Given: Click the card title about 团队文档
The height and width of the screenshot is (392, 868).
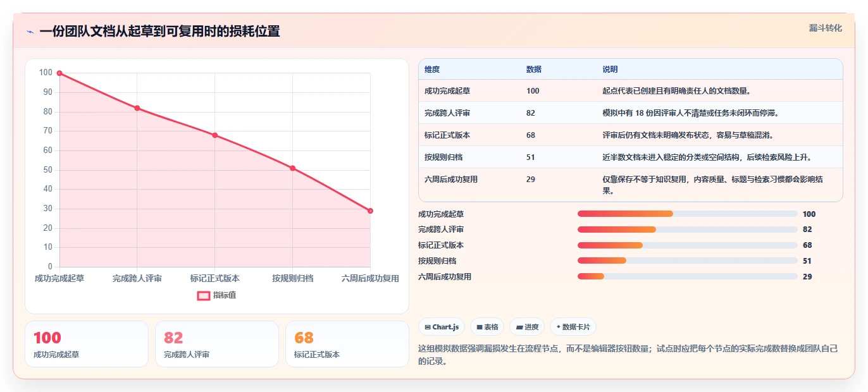Looking at the screenshot, I should pyautogui.click(x=159, y=31).
